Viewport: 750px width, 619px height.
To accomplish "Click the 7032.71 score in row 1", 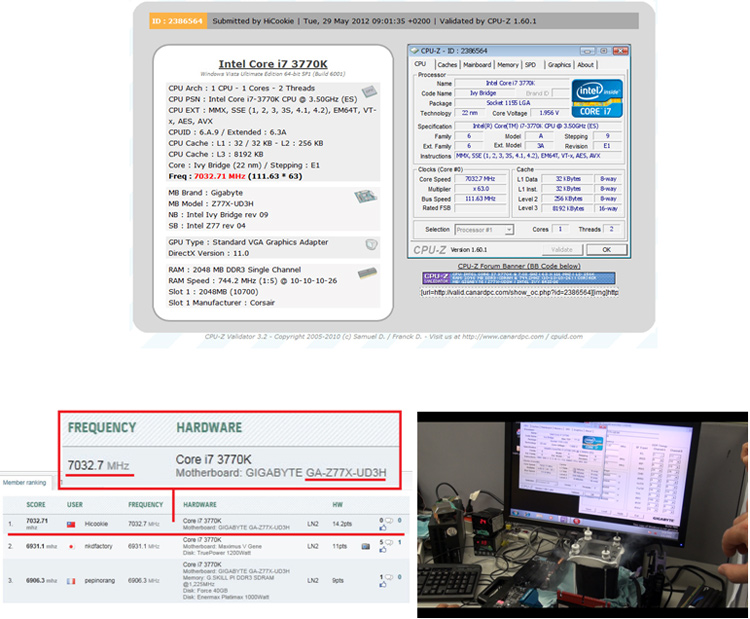I will click(37, 521).
